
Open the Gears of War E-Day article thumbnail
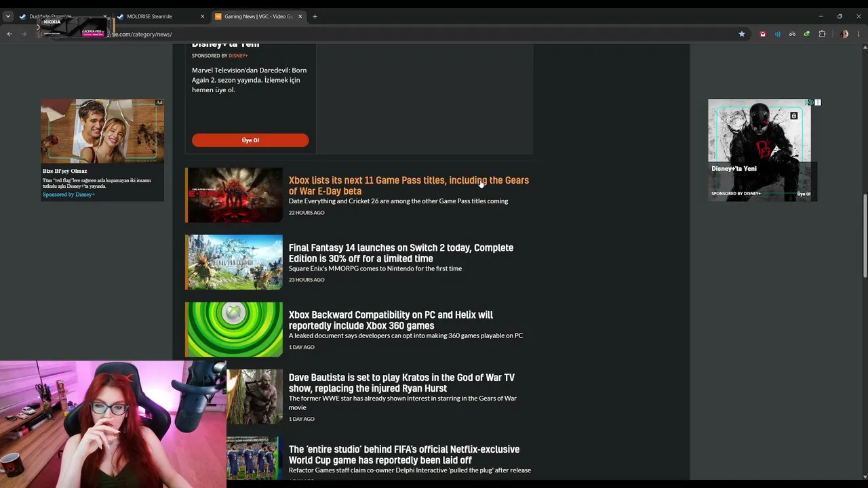pyautogui.click(x=234, y=195)
